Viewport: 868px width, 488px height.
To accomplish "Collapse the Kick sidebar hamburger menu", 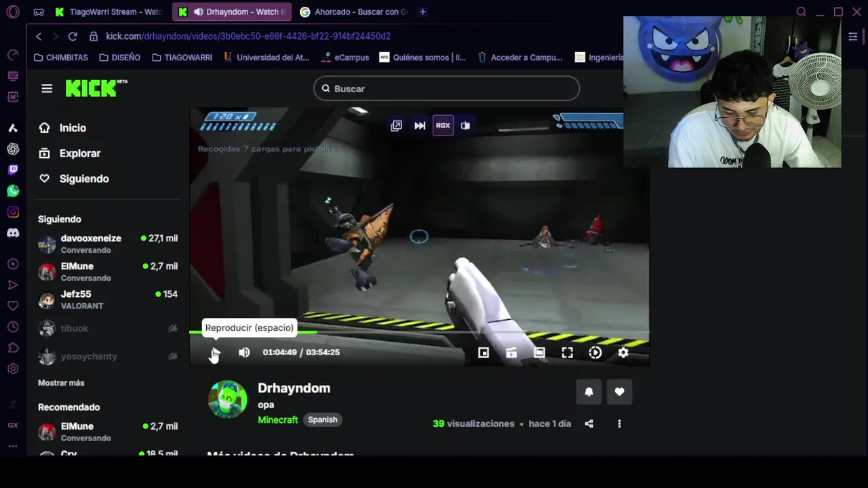I will tap(47, 89).
